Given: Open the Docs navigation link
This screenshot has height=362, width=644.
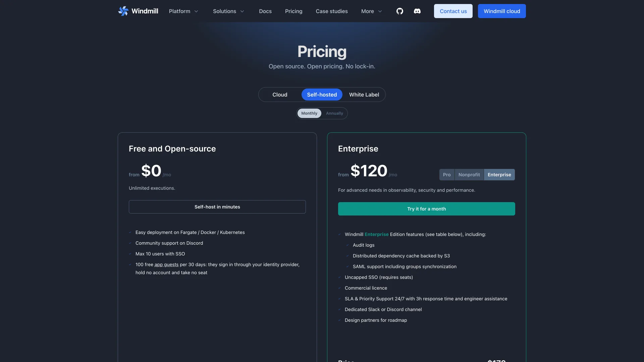Looking at the screenshot, I should (x=265, y=11).
